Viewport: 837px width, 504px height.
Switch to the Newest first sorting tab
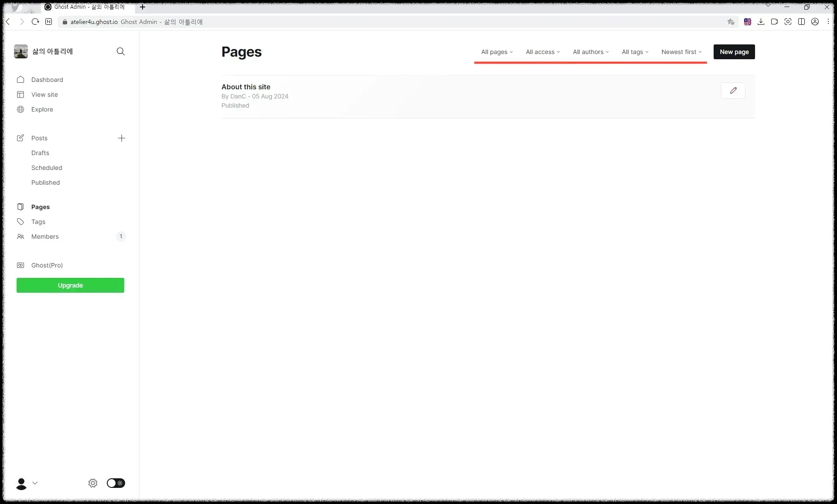681,52
